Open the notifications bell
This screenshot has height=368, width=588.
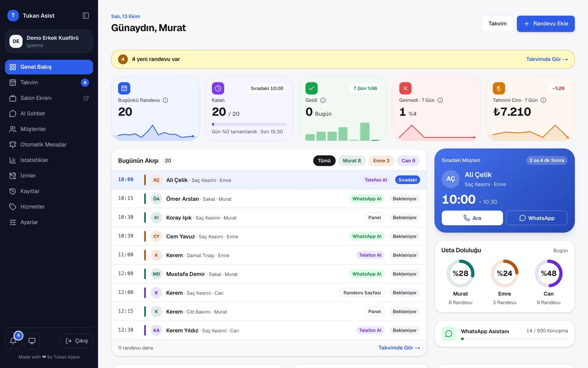(13, 341)
